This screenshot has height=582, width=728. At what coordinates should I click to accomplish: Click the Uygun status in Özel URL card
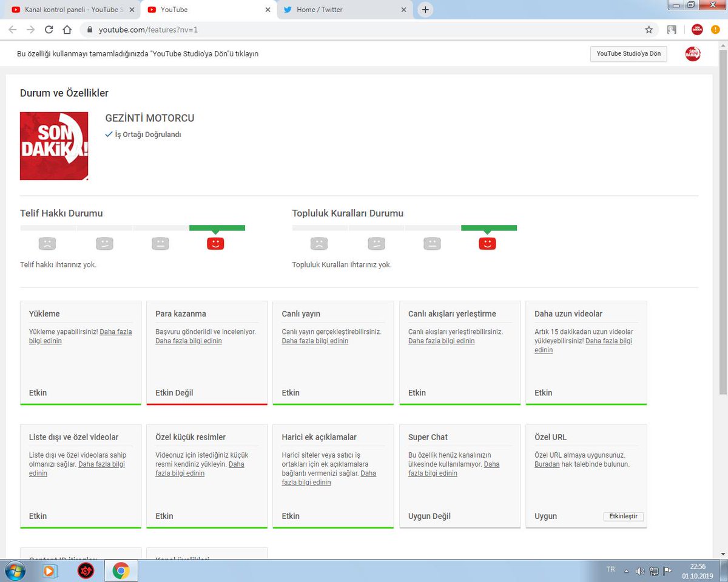545,517
